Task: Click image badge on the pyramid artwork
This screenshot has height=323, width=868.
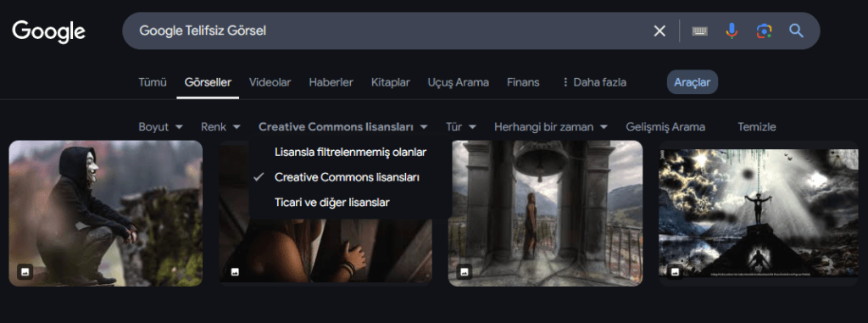Action: tap(674, 271)
